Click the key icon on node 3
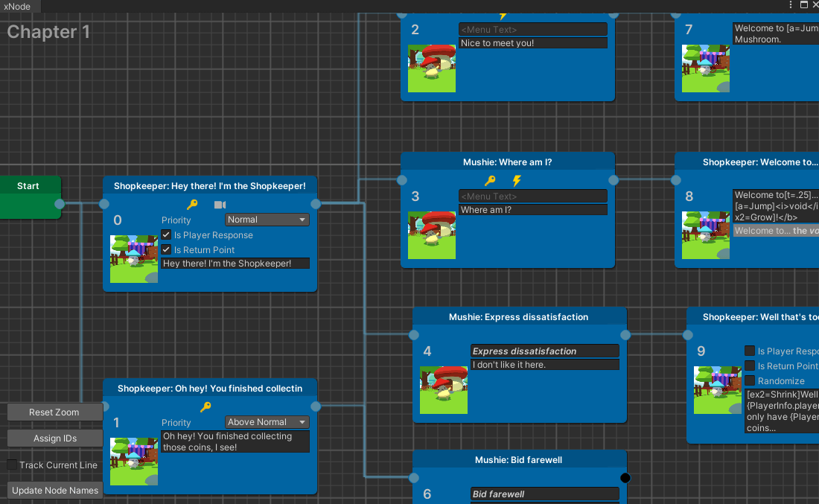Screen dimensions: 819x504 click(x=490, y=180)
